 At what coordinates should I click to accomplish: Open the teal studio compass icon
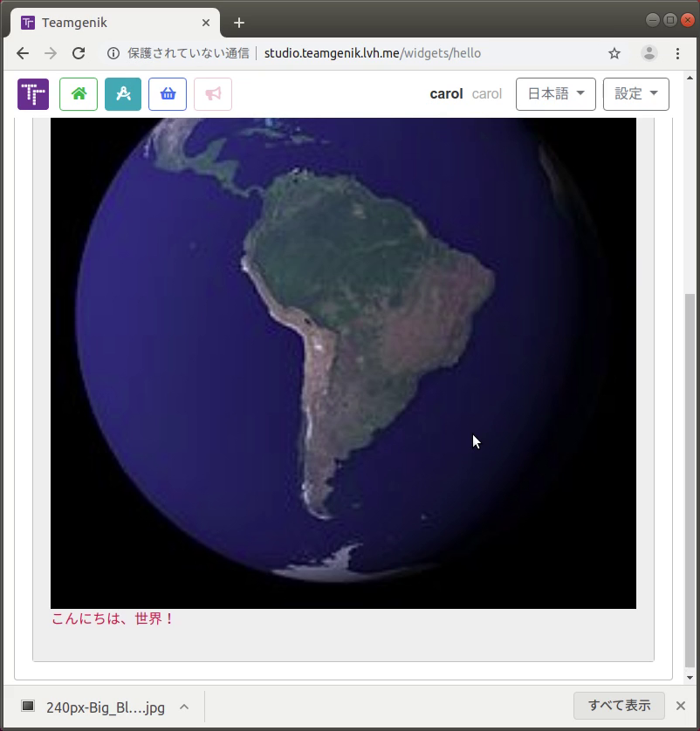coord(123,94)
